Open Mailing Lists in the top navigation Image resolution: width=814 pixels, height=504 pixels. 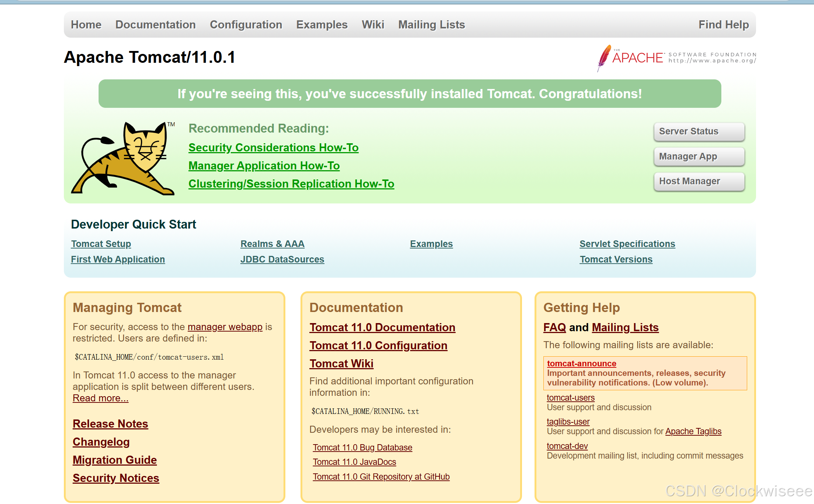pyautogui.click(x=432, y=24)
